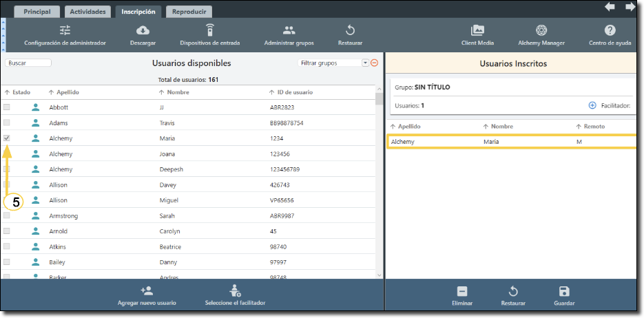Switch to the Actividades tab
This screenshot has width=644, height=318.
pos(87,12)
